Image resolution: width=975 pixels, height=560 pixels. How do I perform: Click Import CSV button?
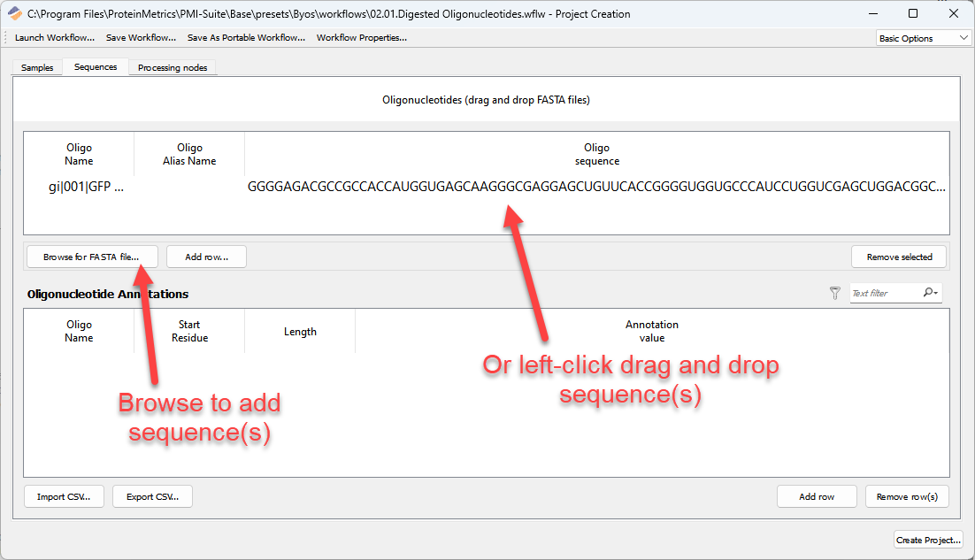(63, 496)
